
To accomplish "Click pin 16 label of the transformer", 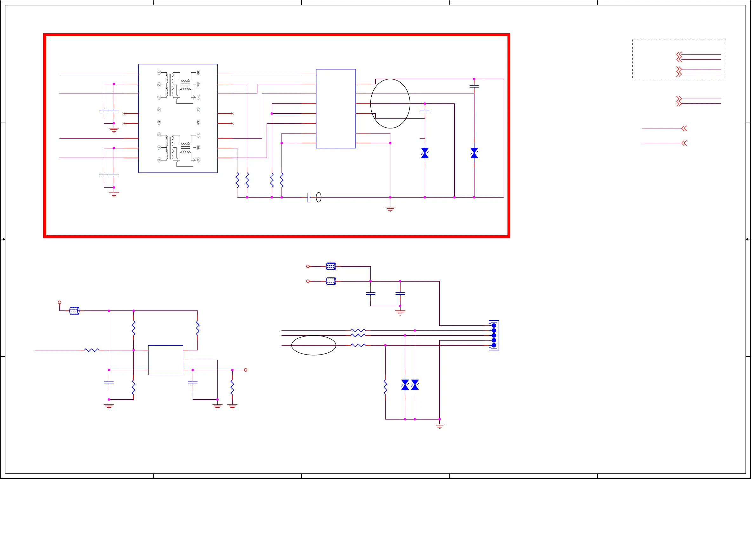I will tap(198, 72).
